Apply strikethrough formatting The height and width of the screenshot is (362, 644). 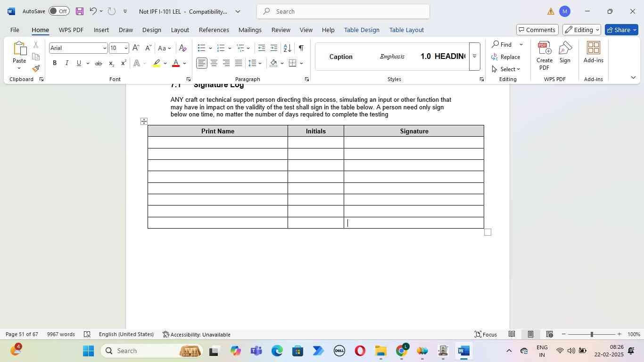[x=98, y=63]
